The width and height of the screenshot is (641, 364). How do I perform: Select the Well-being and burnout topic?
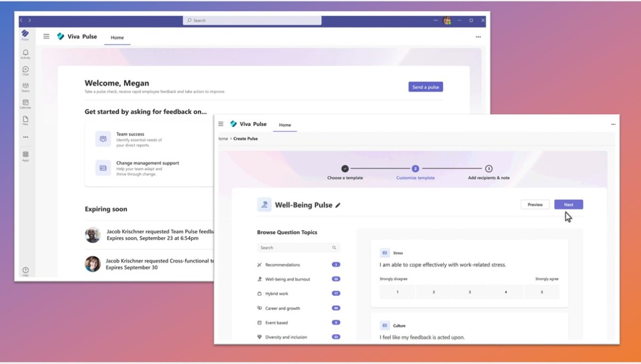click(x=299, y=279)
